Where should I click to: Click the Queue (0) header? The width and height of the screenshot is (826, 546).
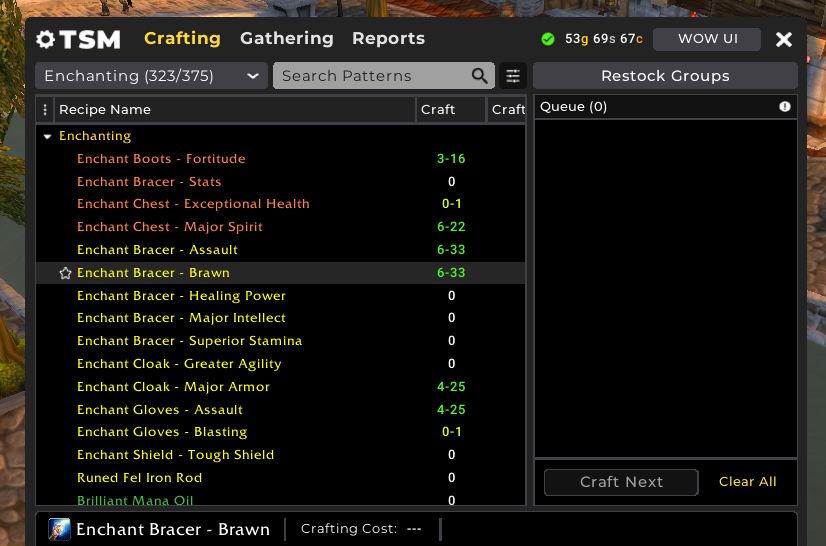(574, 106)
